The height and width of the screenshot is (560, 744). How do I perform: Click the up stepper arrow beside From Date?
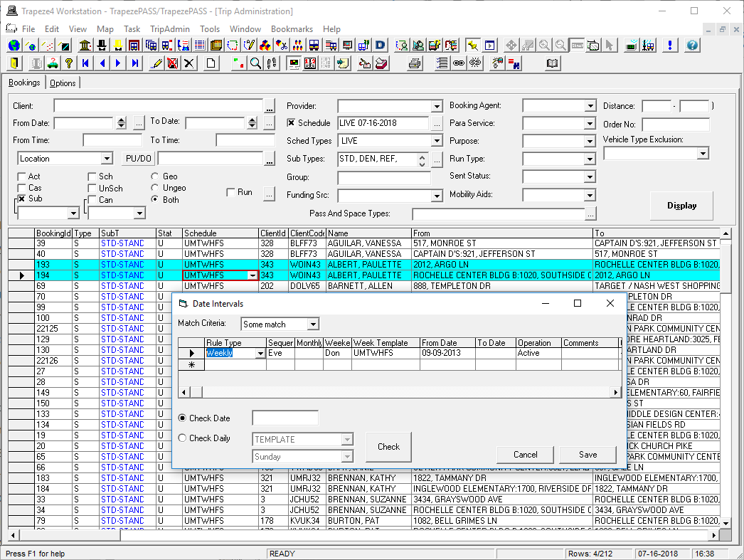pos(120,118)
